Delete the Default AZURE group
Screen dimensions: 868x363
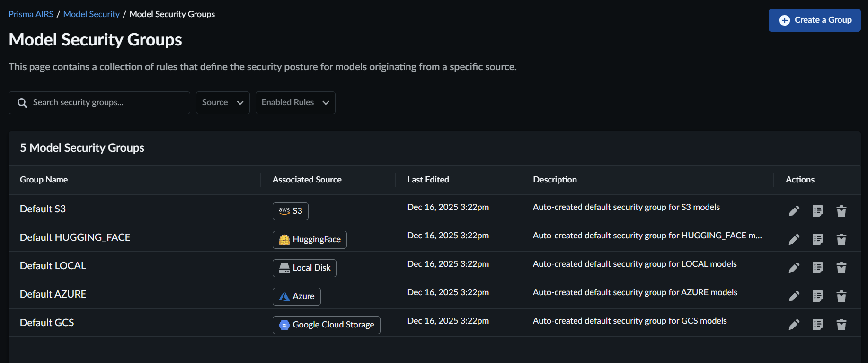click(841, 296)
